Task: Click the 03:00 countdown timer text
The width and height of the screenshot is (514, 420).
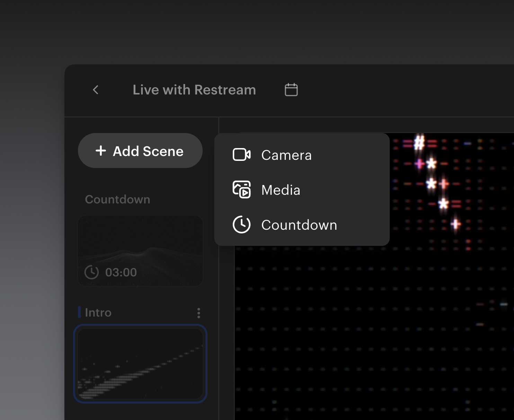Action: pos(121,272)
